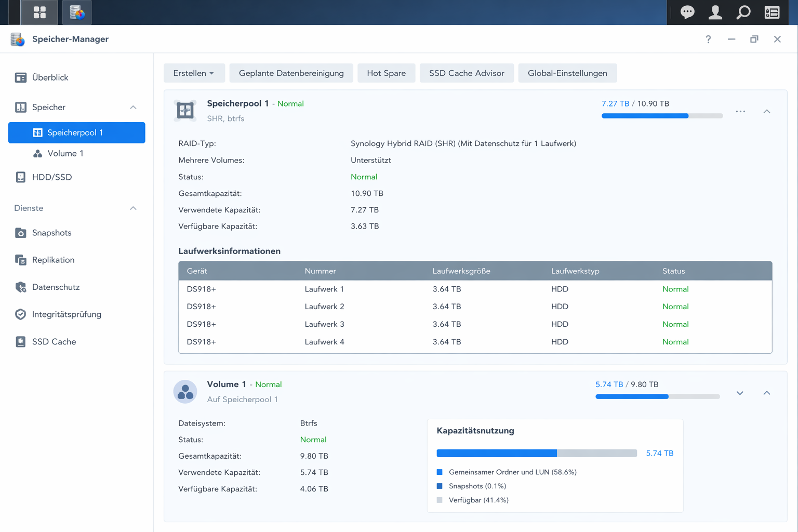Expand the Volume 1 down-arrow options
The height and width of the screenshot is (532, 798).
click(740, 393)
